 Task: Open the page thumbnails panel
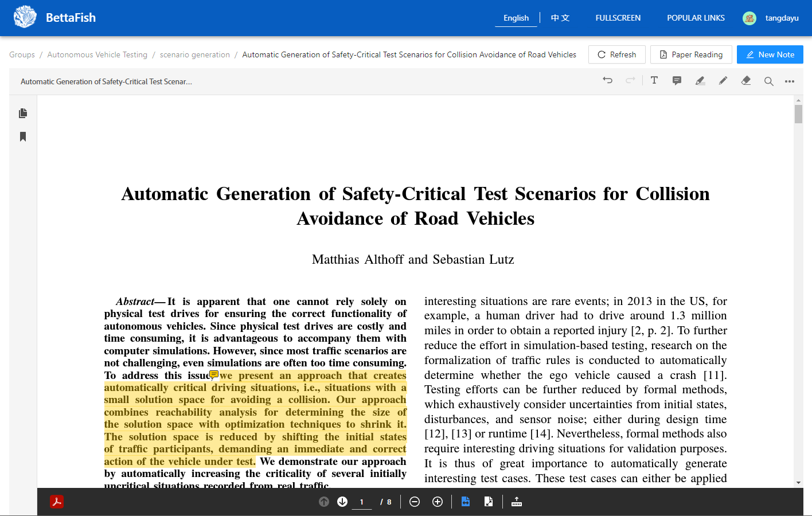23,113
